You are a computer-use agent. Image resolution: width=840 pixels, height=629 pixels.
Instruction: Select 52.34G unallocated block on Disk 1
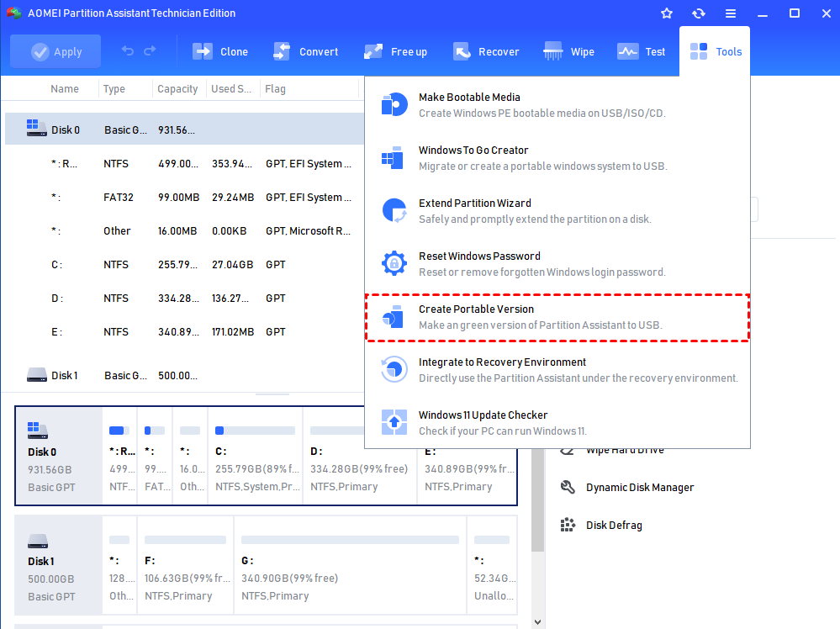tap(492, 565)
